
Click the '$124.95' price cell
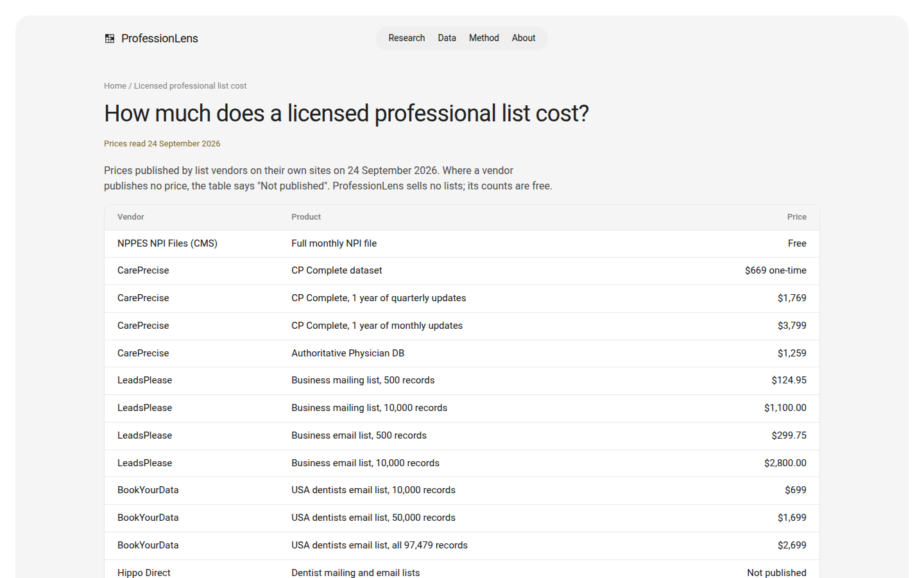click(x=789, y=380)
